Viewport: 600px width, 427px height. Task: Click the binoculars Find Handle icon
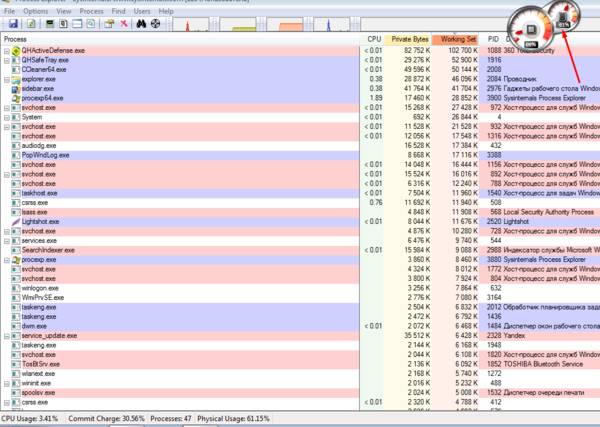pyautogui.click(x=141, y=24)
